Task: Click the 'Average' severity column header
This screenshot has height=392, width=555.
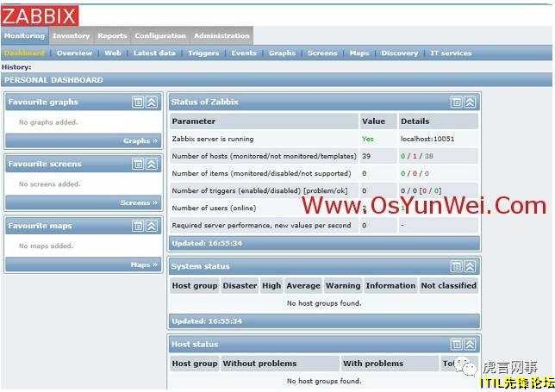Action: [x=303, y=285]
